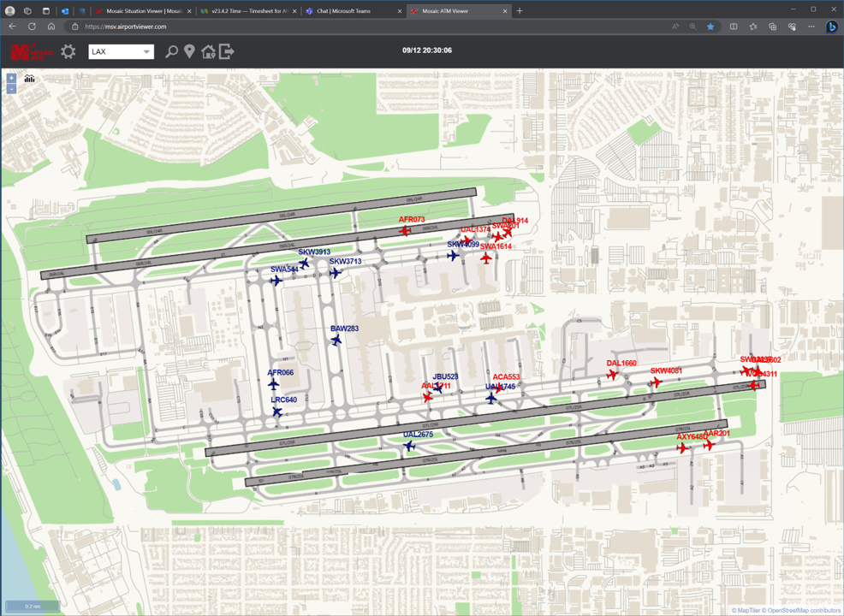Click the magnifier search icon
844x616 pixels.
171,51
